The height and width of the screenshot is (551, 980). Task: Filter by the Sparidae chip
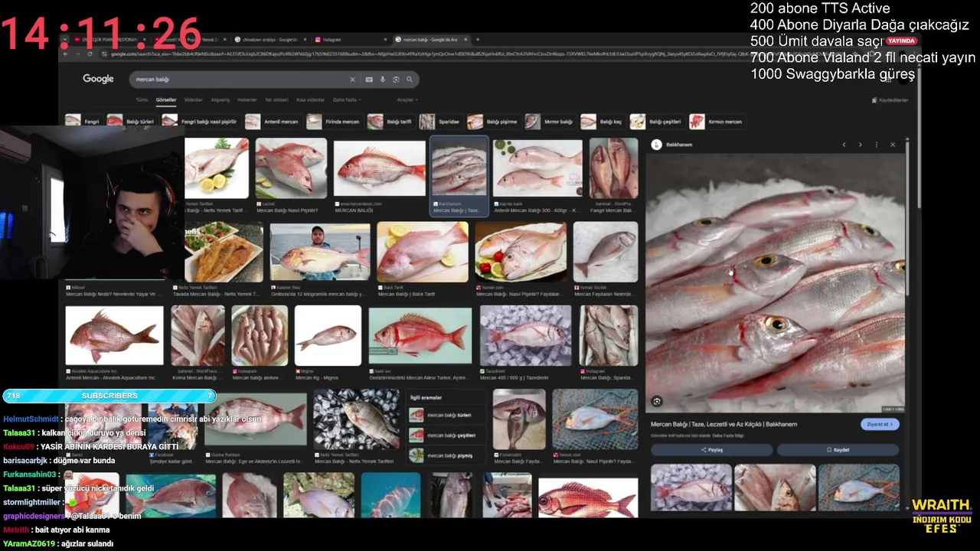coord(440,122)
